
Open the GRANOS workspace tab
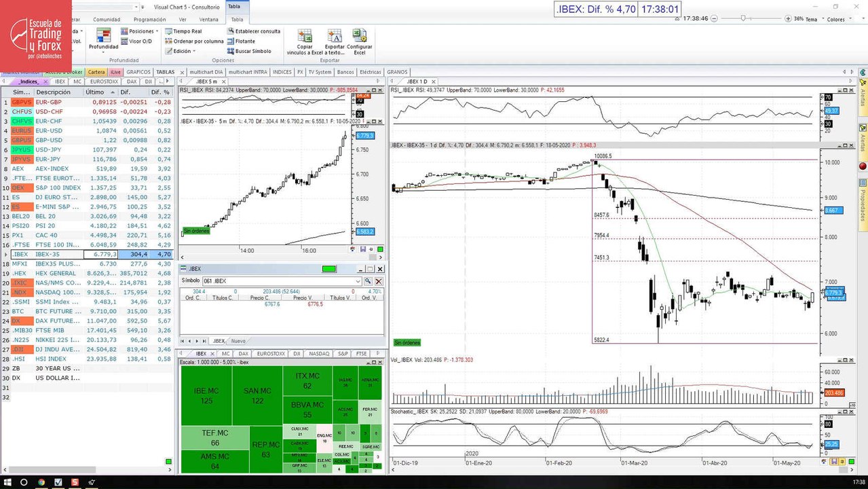(397, 72)
